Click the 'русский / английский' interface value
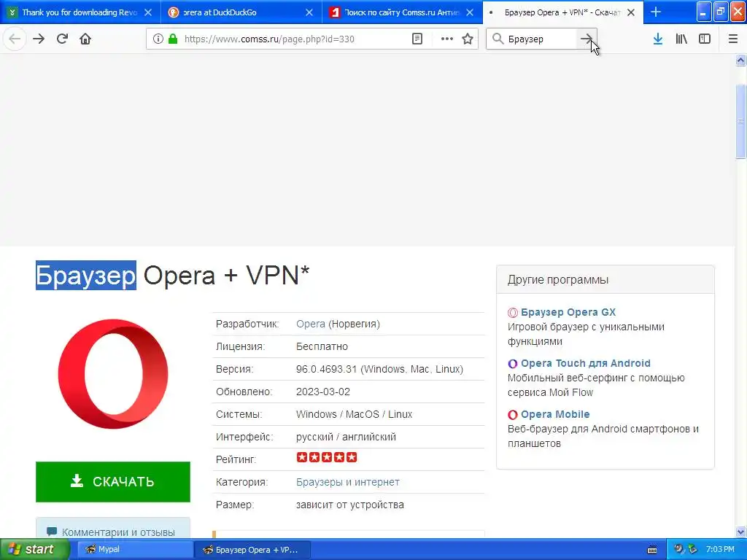Screen dimensions: 747x560 pyautogui.click(x=346, y=437)
